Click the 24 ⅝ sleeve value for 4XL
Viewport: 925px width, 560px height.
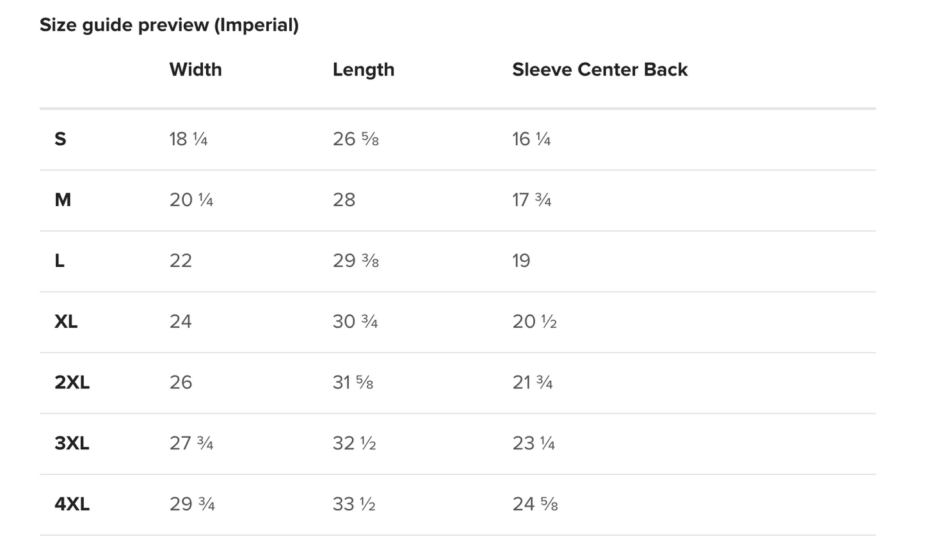[x=535, y=504]
